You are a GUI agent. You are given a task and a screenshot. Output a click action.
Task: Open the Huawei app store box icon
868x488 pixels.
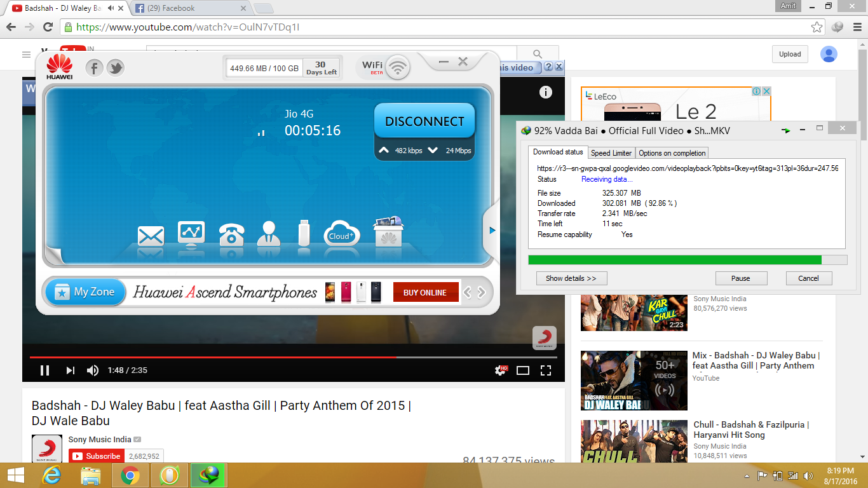tap(388, 231)
